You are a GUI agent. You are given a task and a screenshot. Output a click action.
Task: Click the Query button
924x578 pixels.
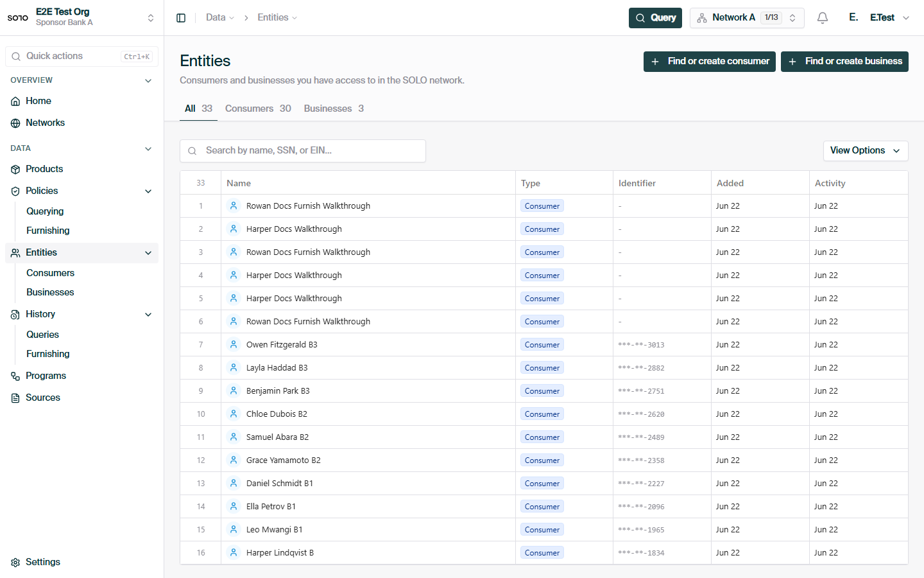[x=655, y=18]
